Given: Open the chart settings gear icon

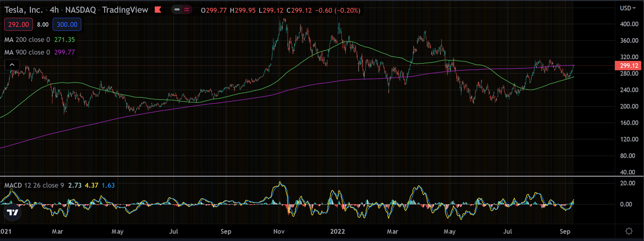Looking at the screenshot, I should coord(629,231).
